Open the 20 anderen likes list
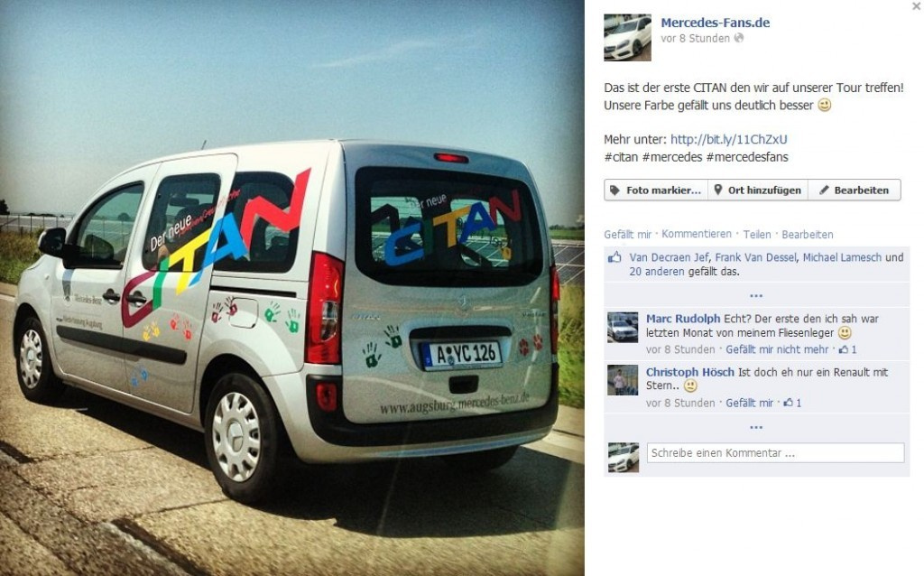This screenshot has height=576, width=924. (657, 272)
